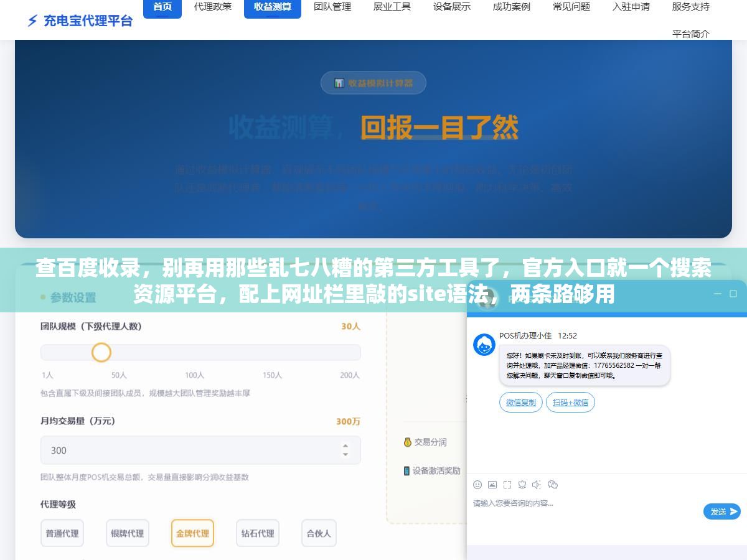Click the chat message bubble from 小佳
This screenshot has height=560, width=747.
(x=585, y=365)
